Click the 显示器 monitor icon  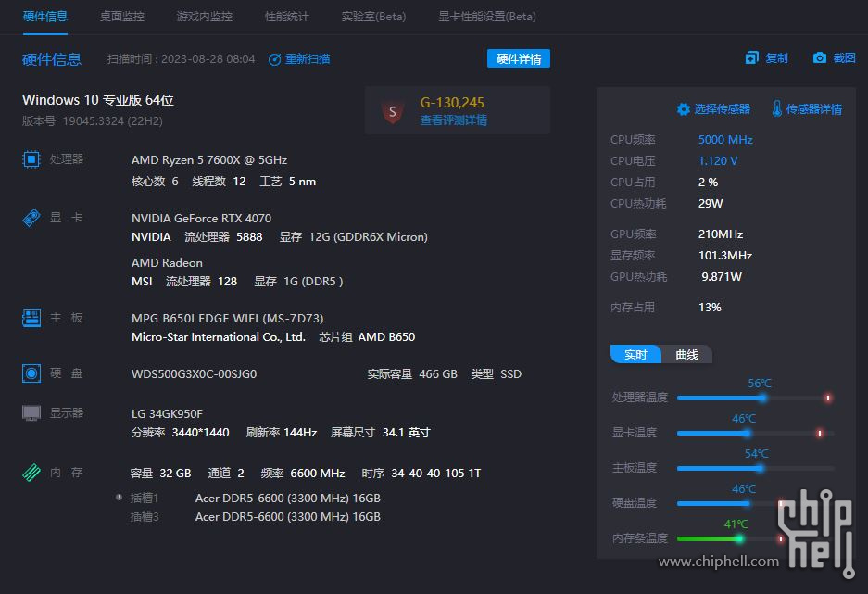[x=31, y=413]
